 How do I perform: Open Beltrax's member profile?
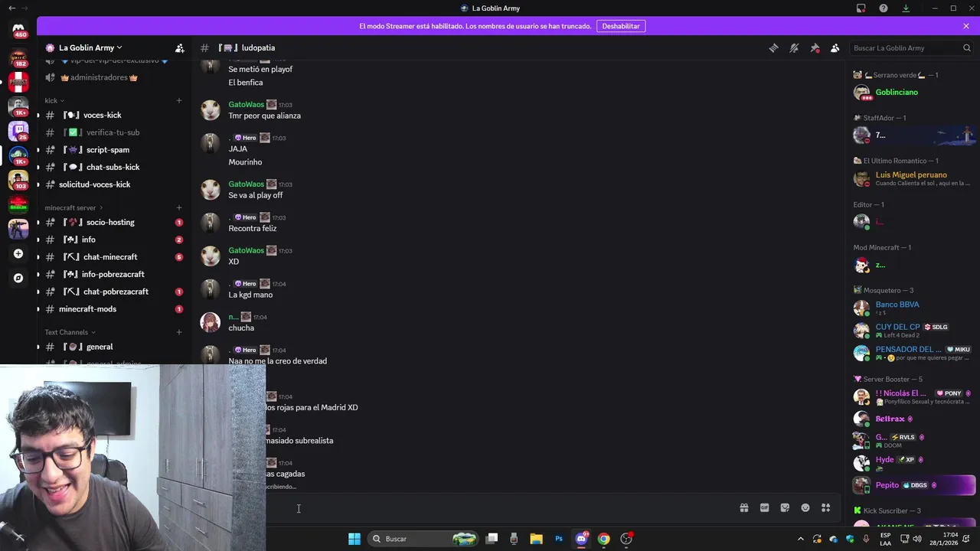pyautogui.click(x=913, y=419)
